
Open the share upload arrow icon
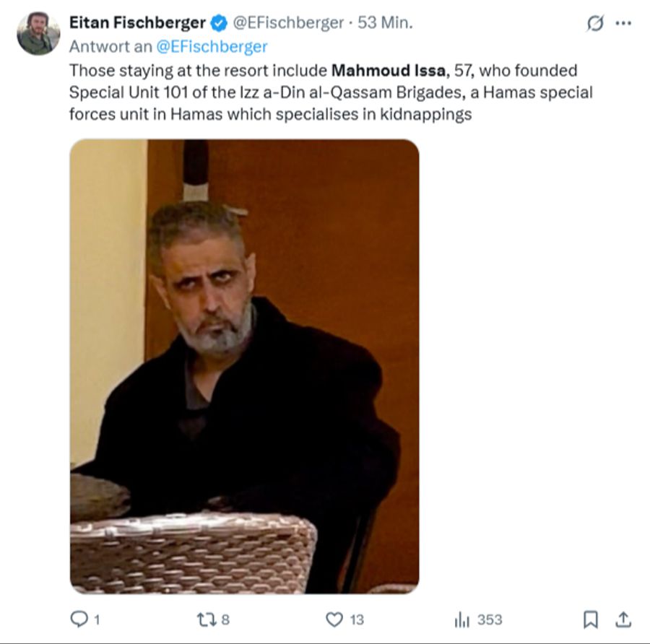click(x=623, y=619)
